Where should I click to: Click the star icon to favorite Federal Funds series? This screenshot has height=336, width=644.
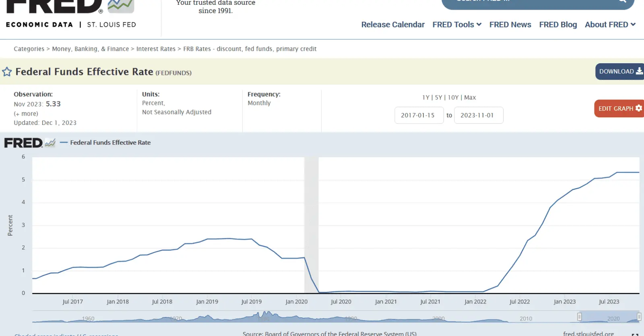click(x=7, y=72)
